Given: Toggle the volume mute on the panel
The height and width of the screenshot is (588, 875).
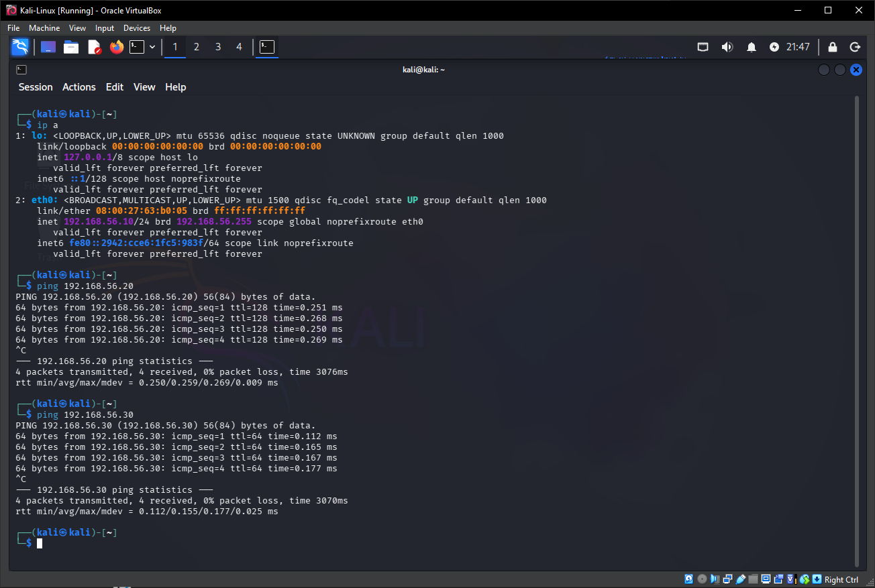Looking at the screenshot, I should 727,47.
